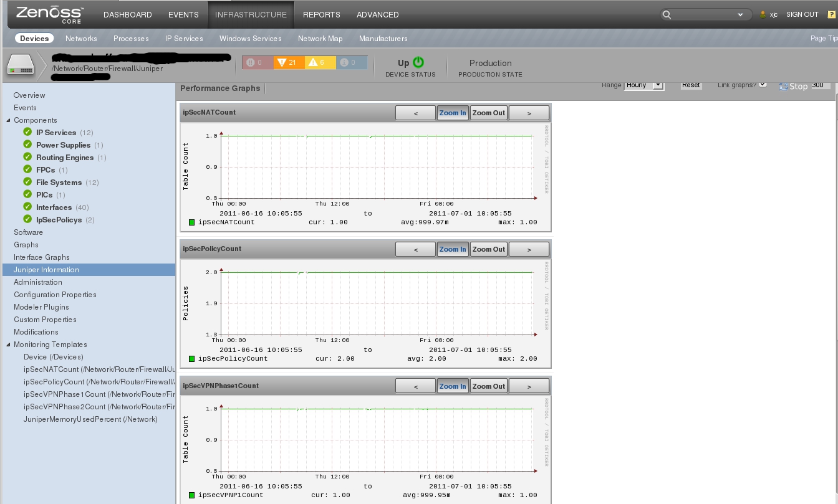Image resolution: width=838 pixels, height=504 pixels.
Task: Click the green status check beside Interfaces
Action: [28, 207]
